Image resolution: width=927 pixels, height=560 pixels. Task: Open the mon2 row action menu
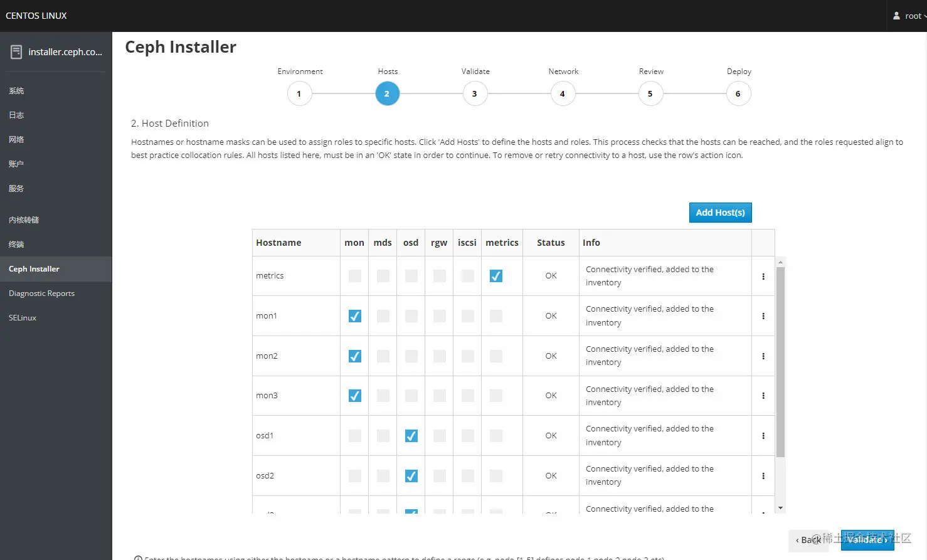pos(763,356)
